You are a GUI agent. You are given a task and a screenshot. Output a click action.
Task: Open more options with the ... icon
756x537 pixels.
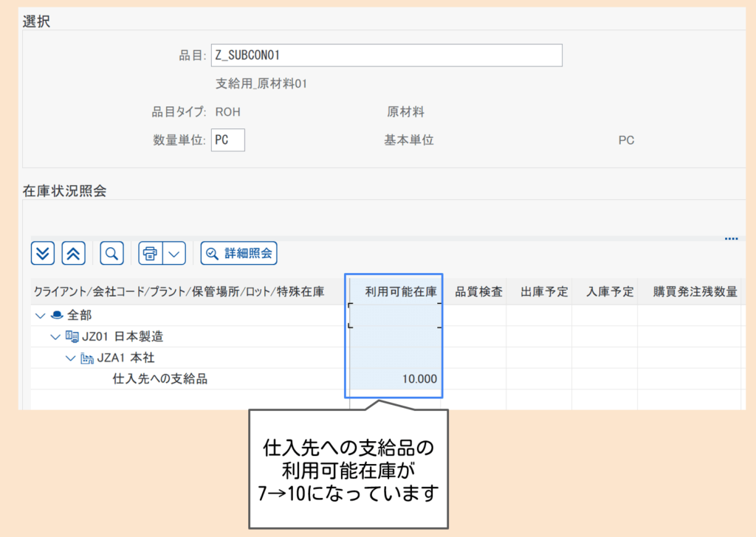coord(731,238)
